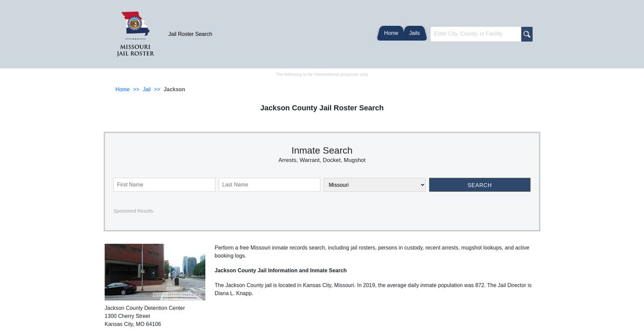Click the Missouri Jail Roster logo

(135, 34)
